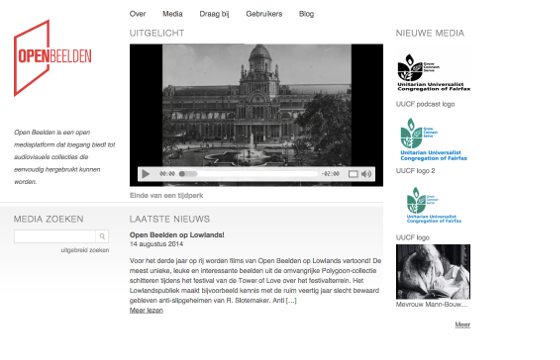Open the Open Beelden logo homepage
This screenshot has height=360, width=560.
(52, 58)
